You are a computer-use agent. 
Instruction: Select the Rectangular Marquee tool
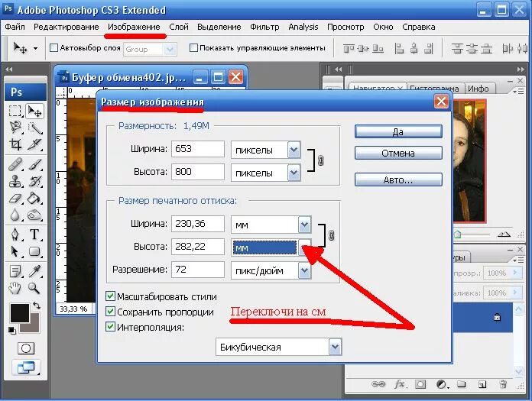(x=15, y=111)
